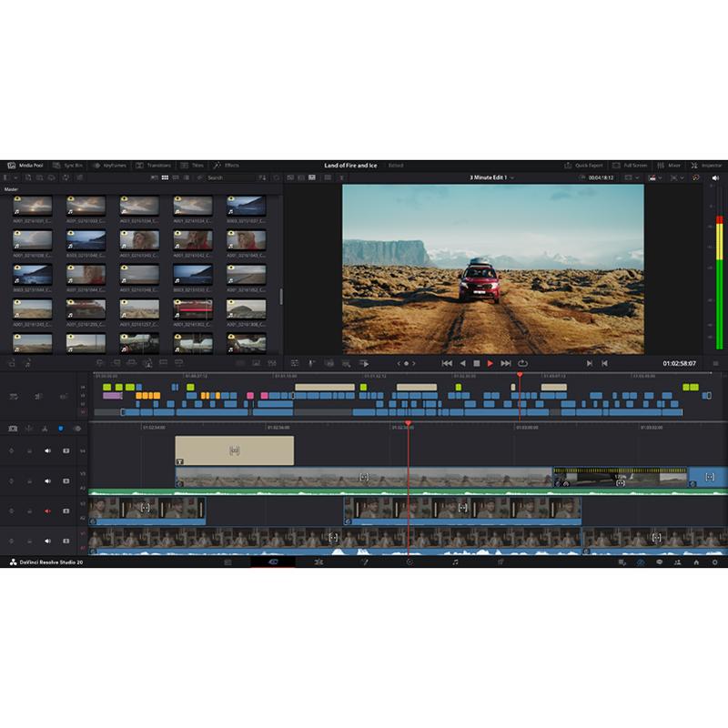Open the Effects panel
Image resolution: width=728 pixels, height=728 pixels.
point(227,166)
